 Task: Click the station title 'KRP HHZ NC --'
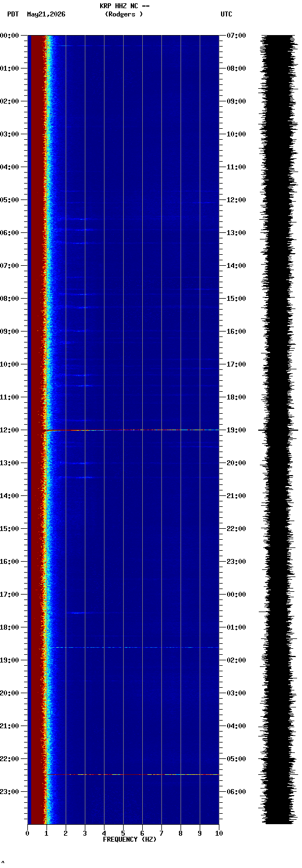[124, 6]
